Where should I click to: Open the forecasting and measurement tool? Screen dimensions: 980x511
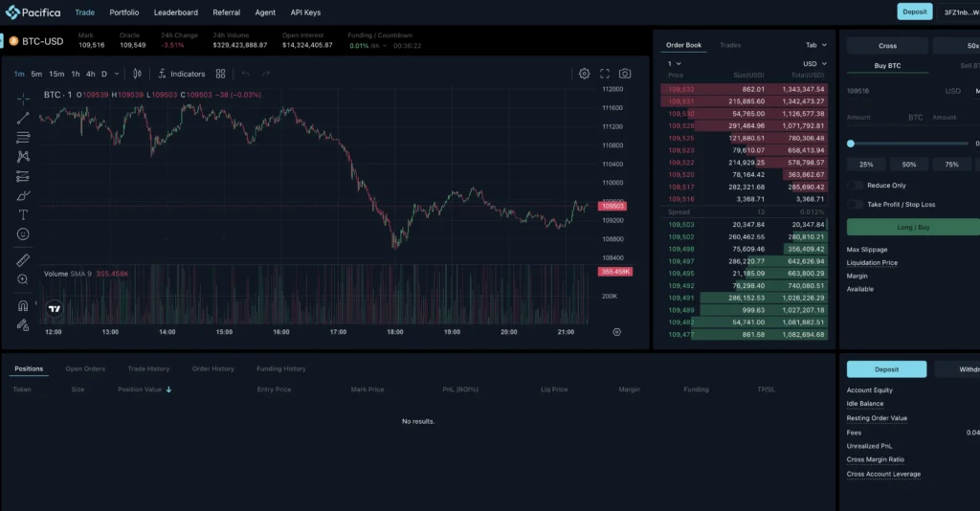[23, 176]
